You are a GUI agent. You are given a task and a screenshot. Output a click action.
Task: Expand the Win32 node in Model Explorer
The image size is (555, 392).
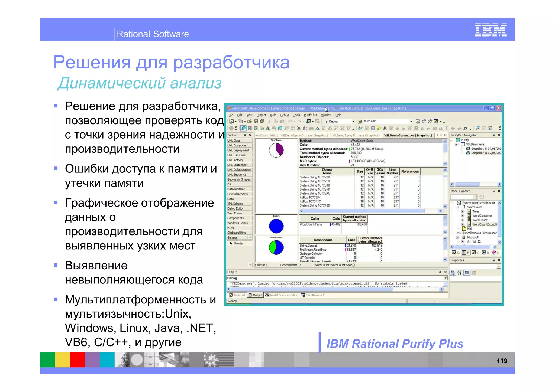[x=462, y=241]
